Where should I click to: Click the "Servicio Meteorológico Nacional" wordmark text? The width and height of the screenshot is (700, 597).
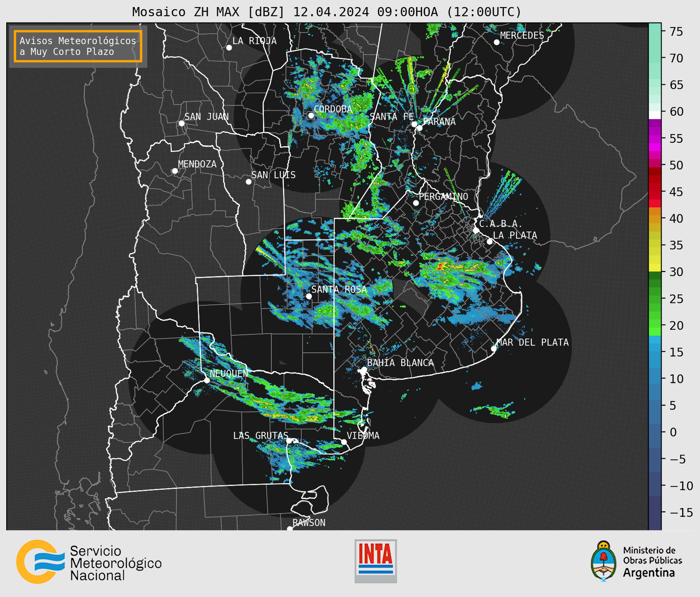tap(116, 563)
